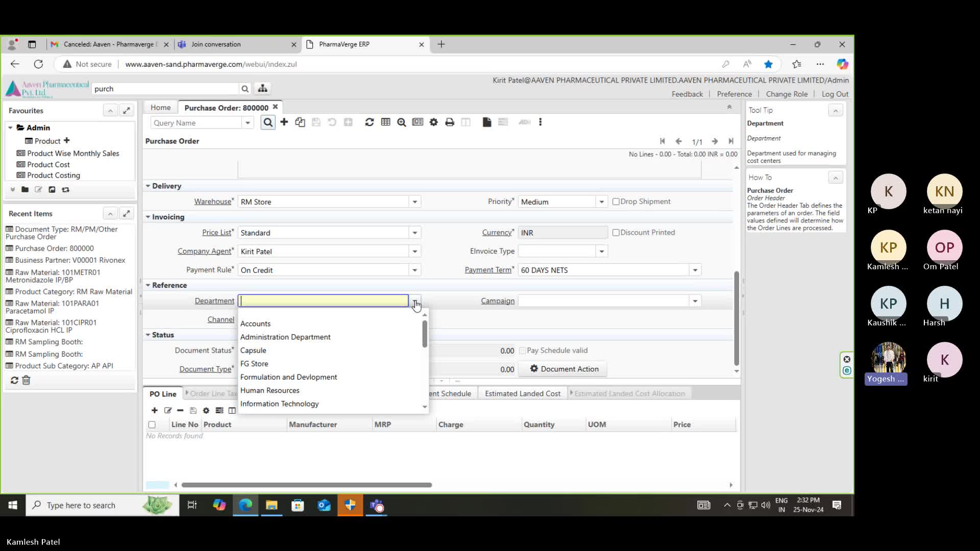
Task: Collapse the Admin folder in Favourites
Action: (x=10, y=128)
